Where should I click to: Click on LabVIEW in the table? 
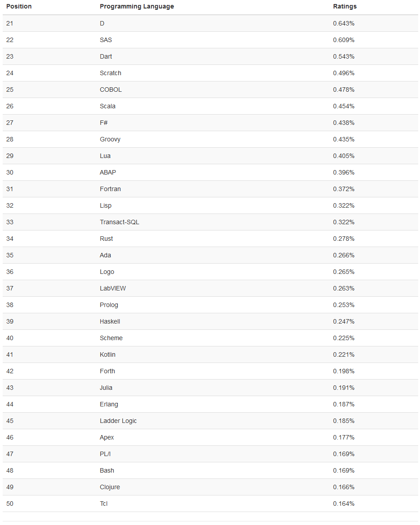click(112, 288)
